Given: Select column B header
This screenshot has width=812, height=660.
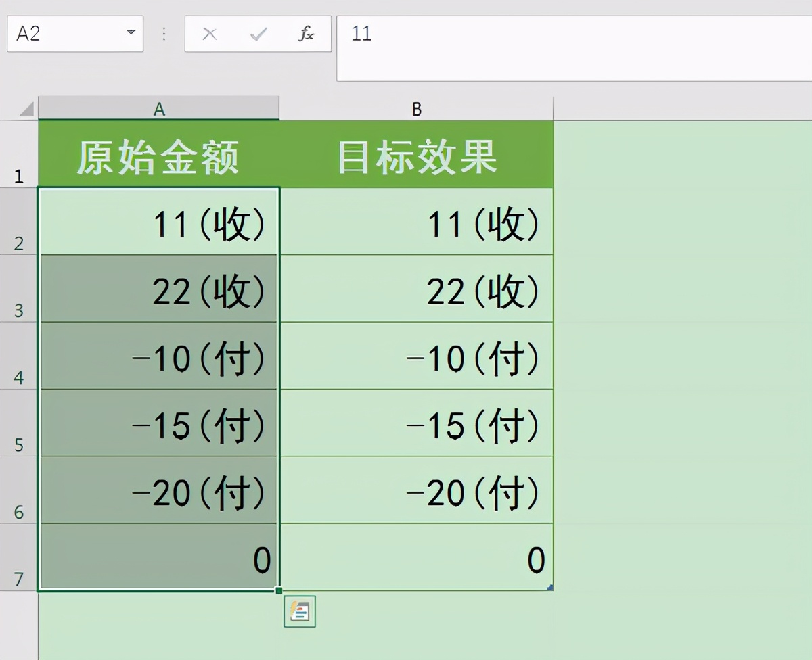Looking at the screenshot, I should (x=417, y=109).
